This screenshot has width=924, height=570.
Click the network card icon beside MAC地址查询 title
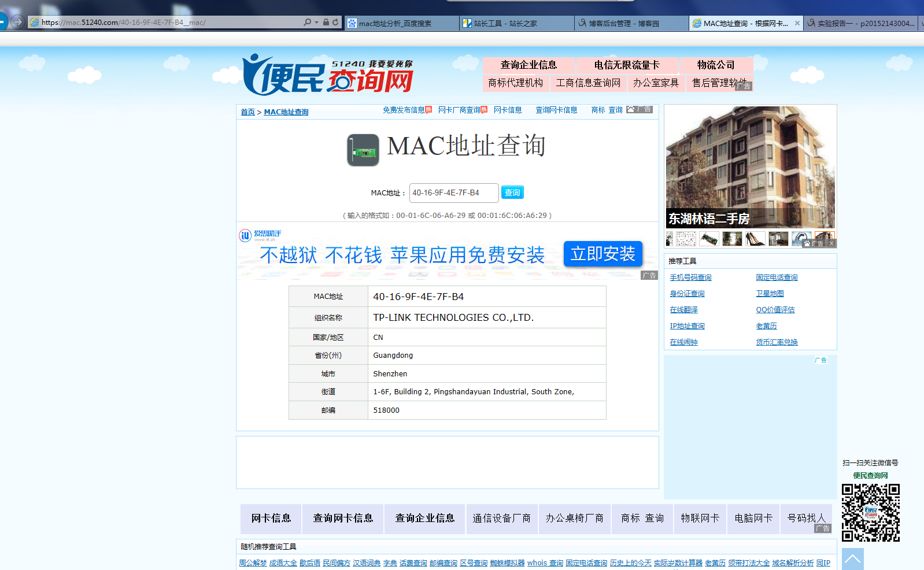pos(363,150)
